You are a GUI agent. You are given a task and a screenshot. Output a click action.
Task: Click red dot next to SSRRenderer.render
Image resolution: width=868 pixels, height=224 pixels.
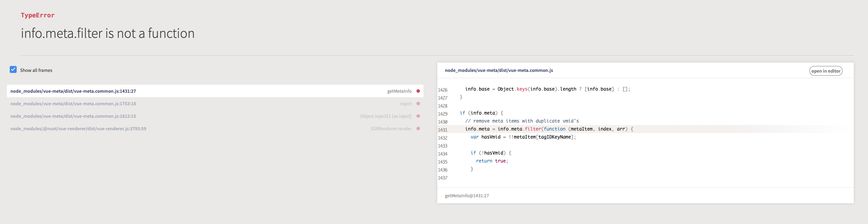pos(418,128)
